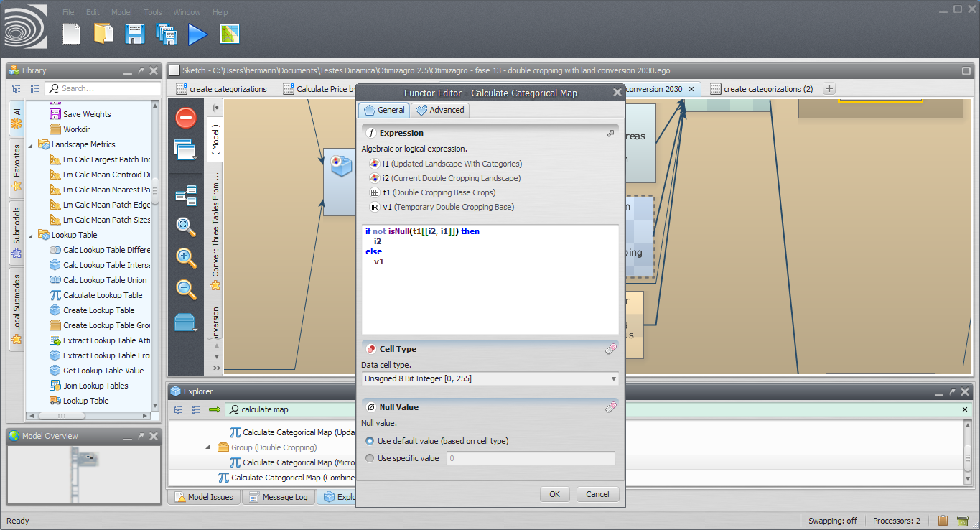Collapse the Lookup Table tree group
980x530 pixels.
pyautogui.click(x=32, y=235)
